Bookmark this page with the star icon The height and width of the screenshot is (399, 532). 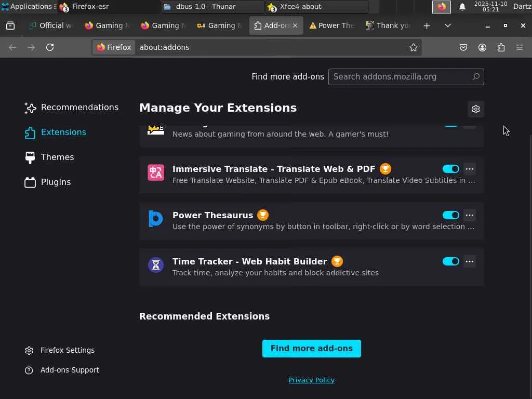click(x=413, y=47)
